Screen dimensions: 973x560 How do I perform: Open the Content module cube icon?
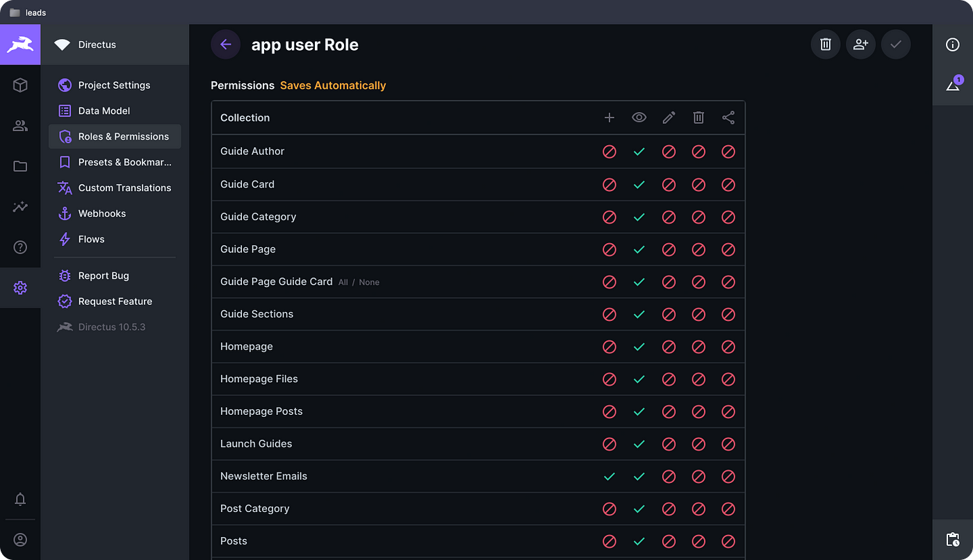tap(20, 85)
